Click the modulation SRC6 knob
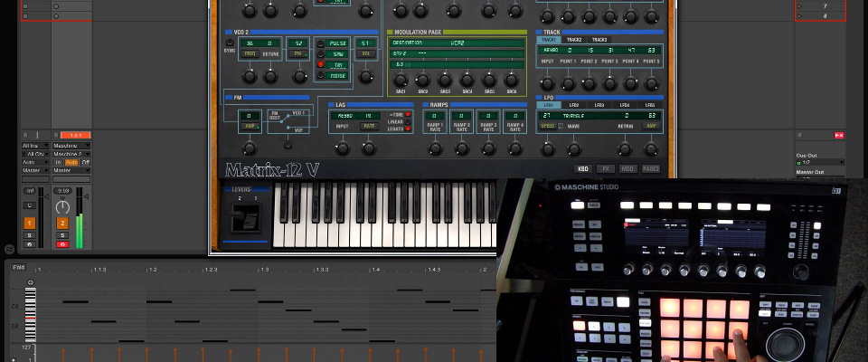 [x=512, y=80]
